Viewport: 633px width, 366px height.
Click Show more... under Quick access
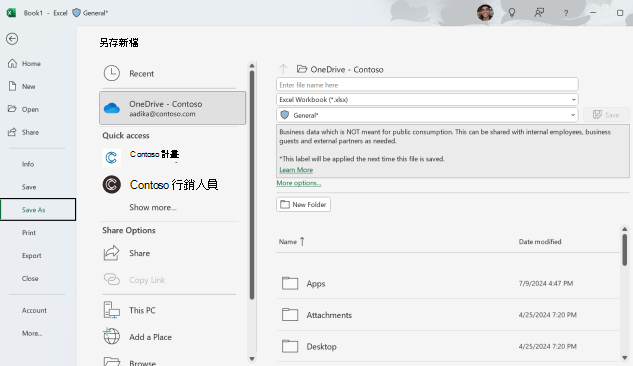point(153,207)
